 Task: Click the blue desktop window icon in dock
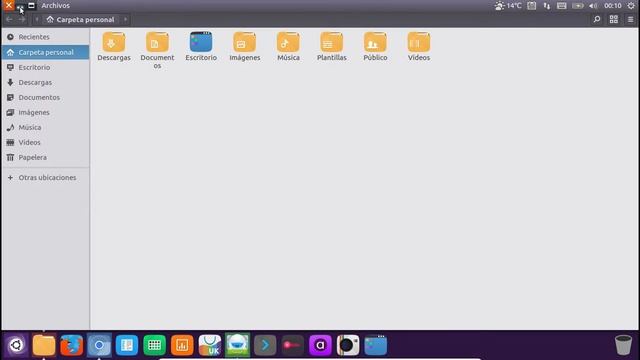[376, 345]
